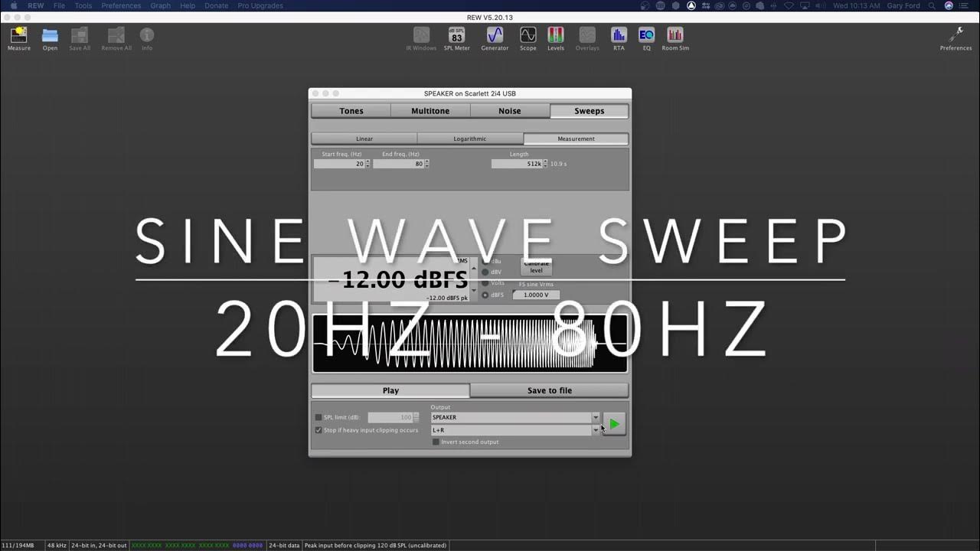Open the Preferences menu in menu bar
This screenshot has width=980, height=551.
121,5
